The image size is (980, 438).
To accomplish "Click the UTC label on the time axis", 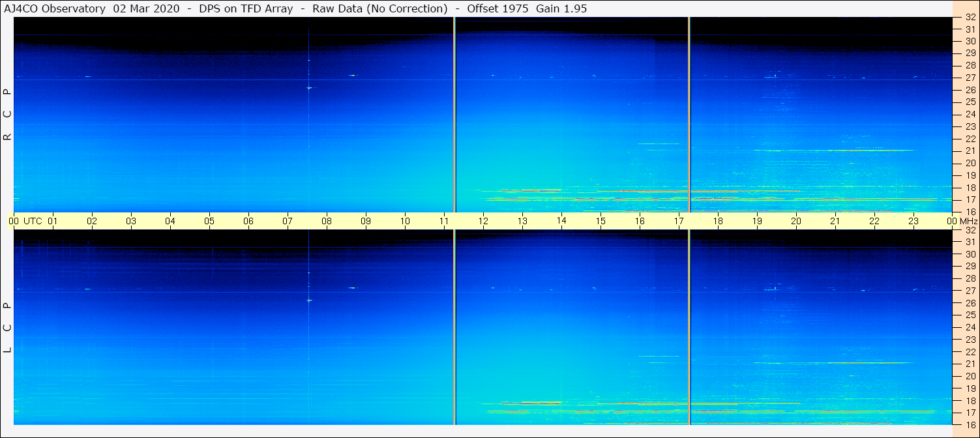I will pyautogui.click(x=32, y=221).
